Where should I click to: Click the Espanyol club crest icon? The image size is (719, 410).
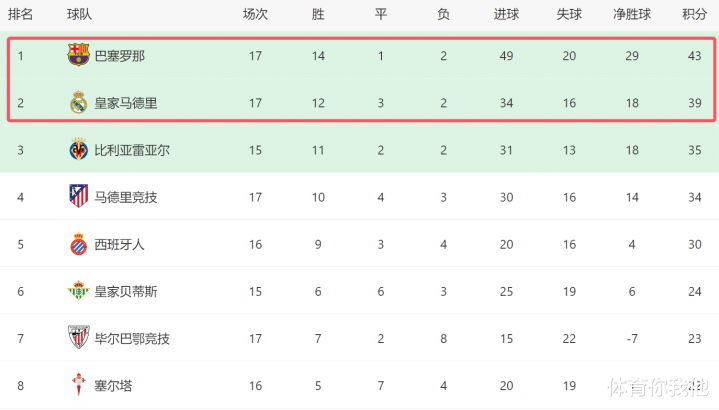tap(78, 244)
